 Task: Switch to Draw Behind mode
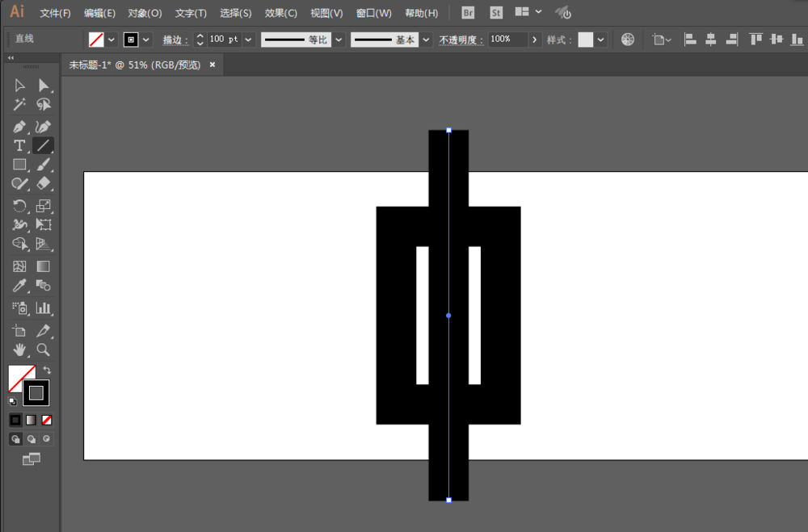32,439
